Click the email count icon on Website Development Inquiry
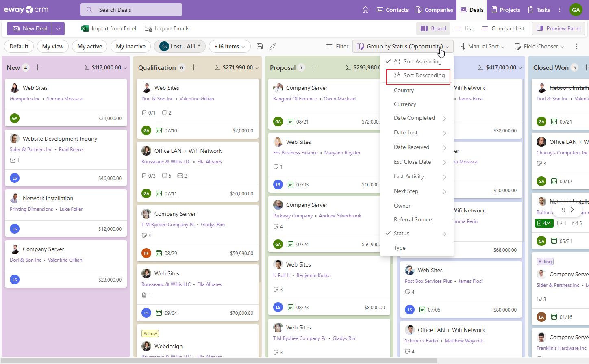Viewport: 589px width, 364px height. [x=13, y=160]
